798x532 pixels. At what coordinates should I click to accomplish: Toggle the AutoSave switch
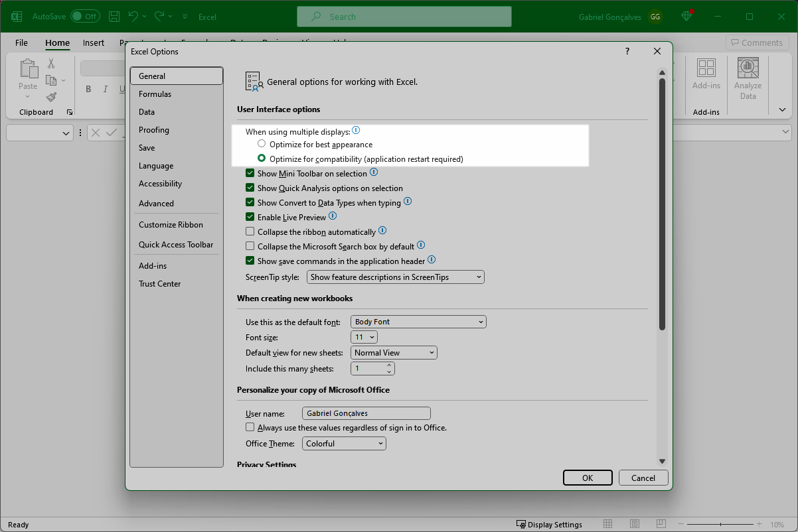(x=85, y=17)
